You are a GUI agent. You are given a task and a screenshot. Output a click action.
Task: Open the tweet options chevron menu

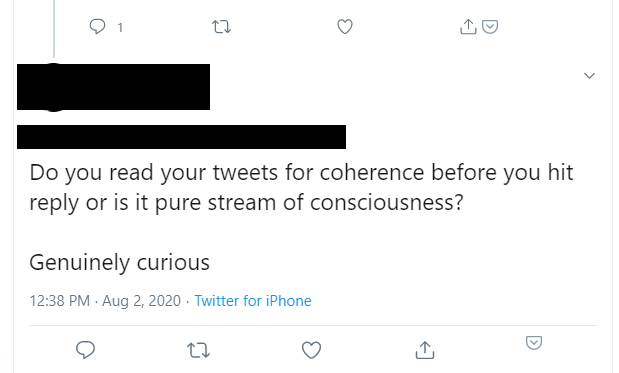[589, 75]
